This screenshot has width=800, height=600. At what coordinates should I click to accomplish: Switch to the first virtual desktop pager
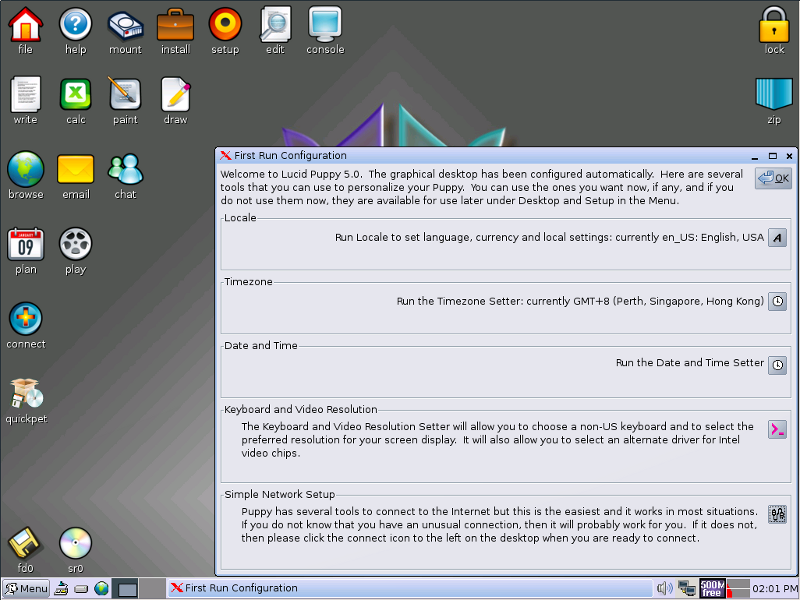pos(126,589)
